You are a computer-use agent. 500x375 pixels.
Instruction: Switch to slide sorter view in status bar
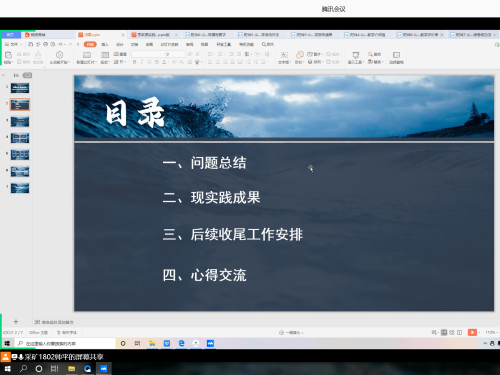(x=452, y=332)
